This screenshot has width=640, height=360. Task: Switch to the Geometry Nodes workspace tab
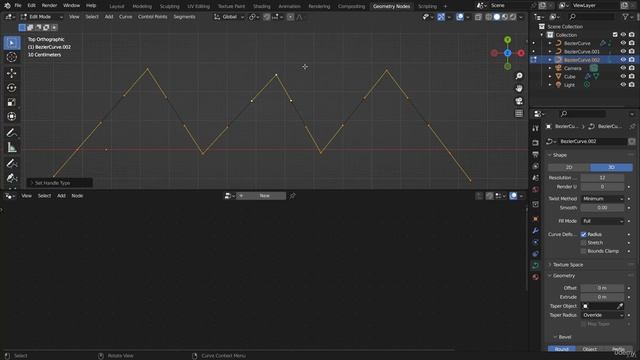coord(391,6)
